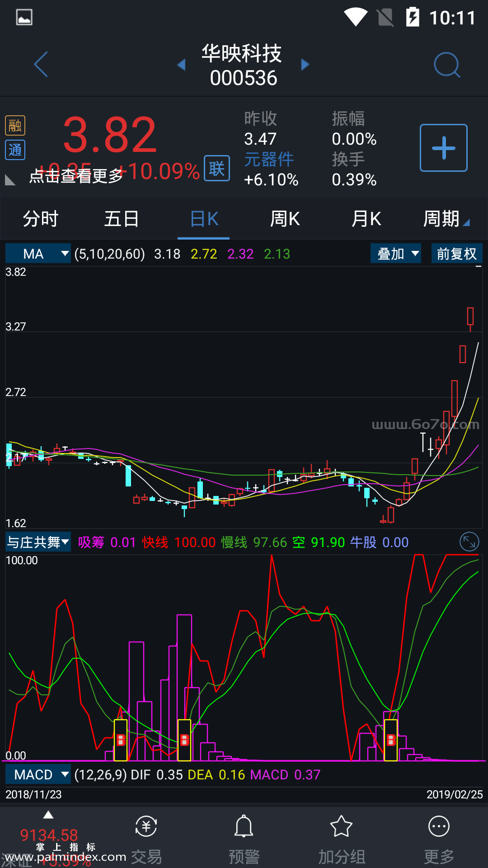
Task: Tap the stock code 000536
Action: point(244,78)
